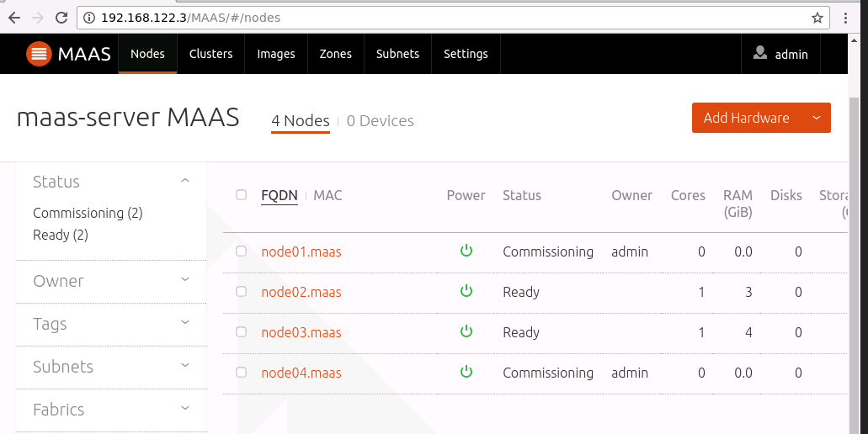Click node04.maas owner admin cell
Image resolution: width=868 pixels, height=434 pixels.
(x=630, y=373)
